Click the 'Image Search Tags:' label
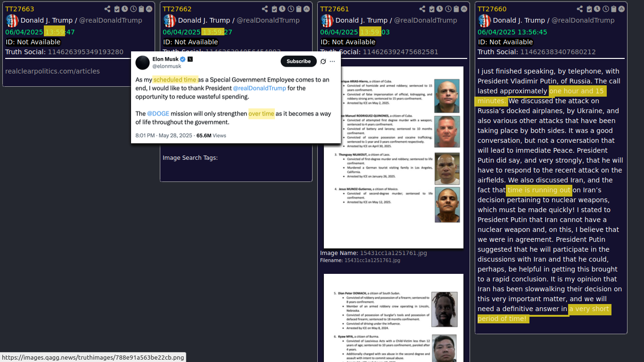 (190, 158)
